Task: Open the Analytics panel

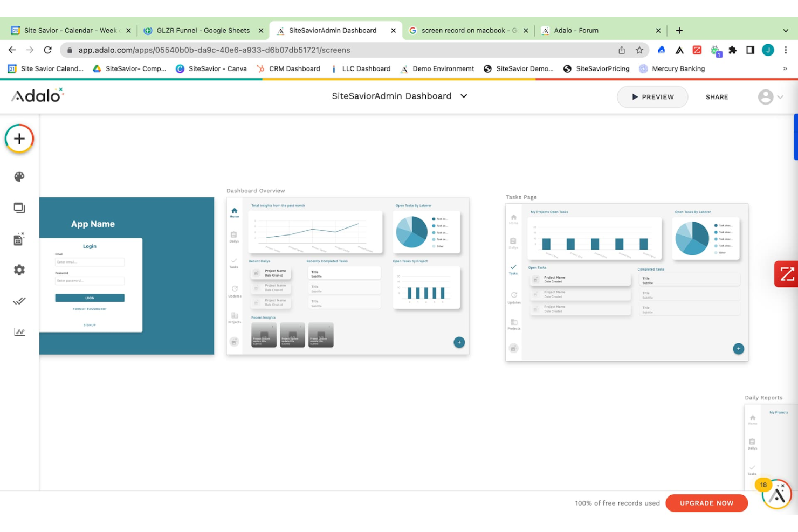Action: click(19, 331)
